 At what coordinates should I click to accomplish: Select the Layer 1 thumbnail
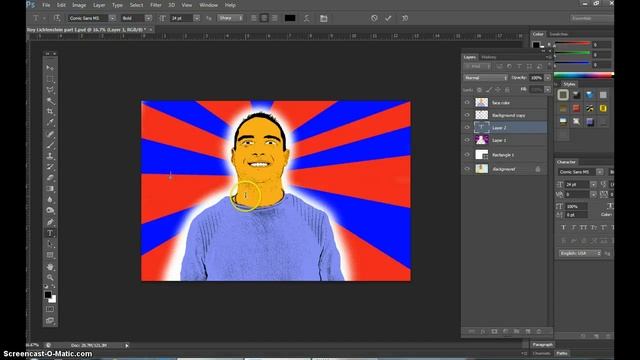[482, 140]
